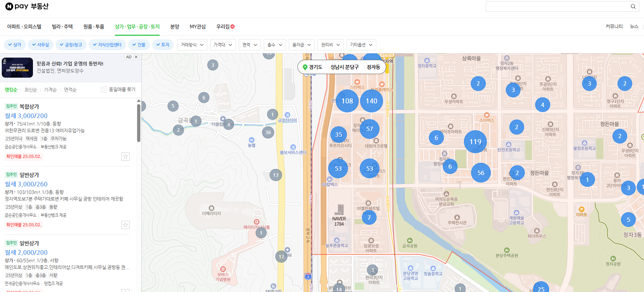Viewport: 644px width, 292px height.
Task: Toggle the 공장/창고 filter chip
Action: pos(71,45)
